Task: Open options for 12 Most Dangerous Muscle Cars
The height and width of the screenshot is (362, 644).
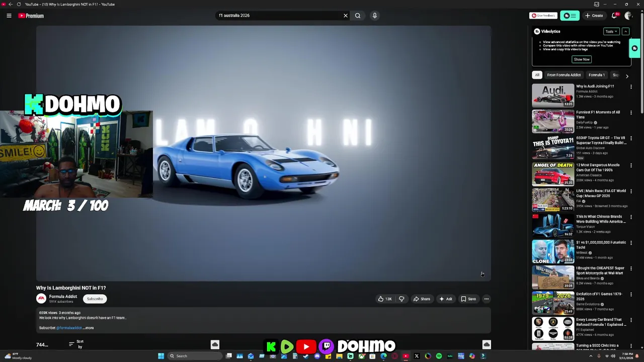Action: coord(631,165)
